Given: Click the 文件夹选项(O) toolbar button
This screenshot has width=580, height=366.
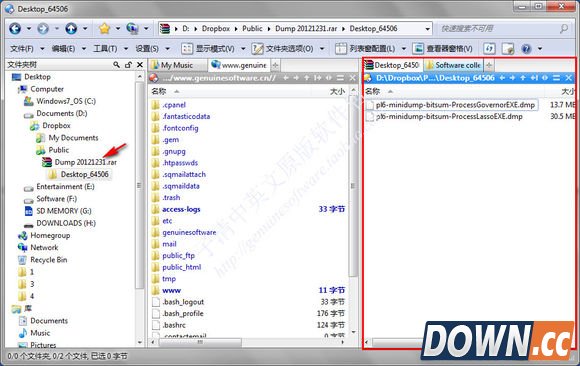Looking at the screenshot, I should tap(283, 48).
